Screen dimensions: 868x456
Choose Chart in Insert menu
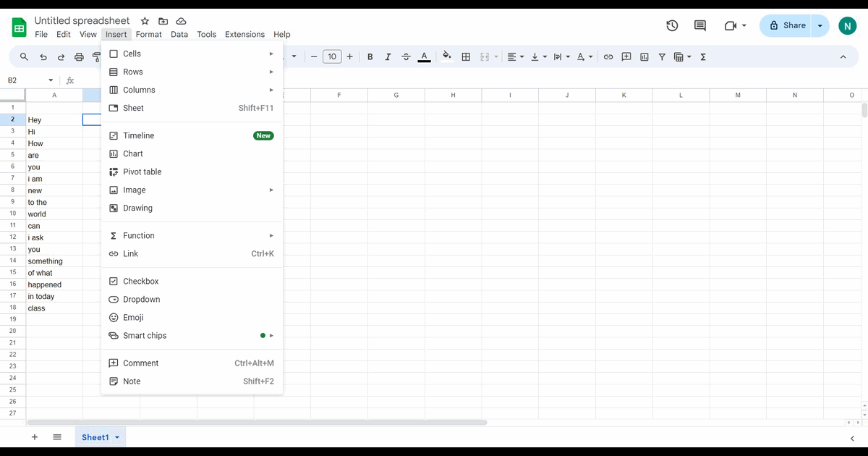(192, 153)
